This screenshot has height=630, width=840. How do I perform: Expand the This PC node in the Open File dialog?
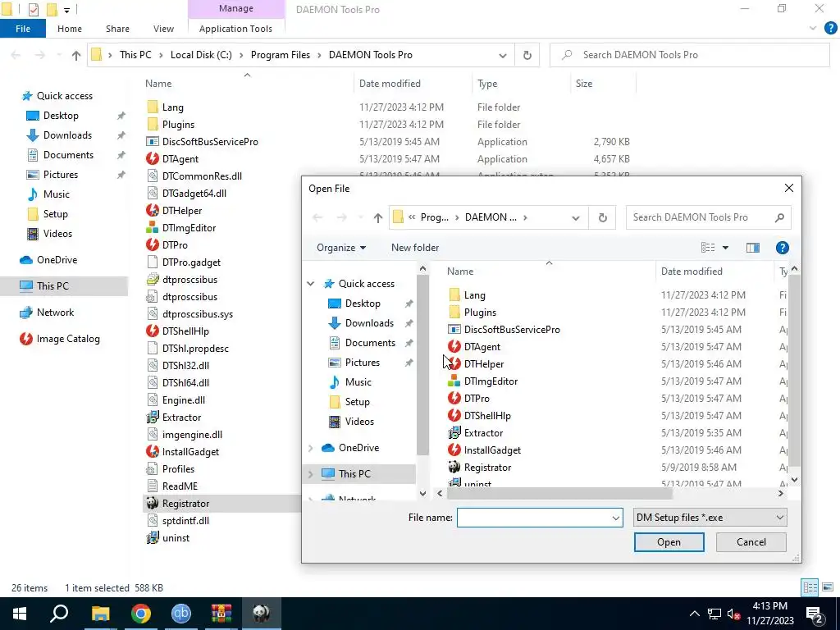(x=311, y=473)
